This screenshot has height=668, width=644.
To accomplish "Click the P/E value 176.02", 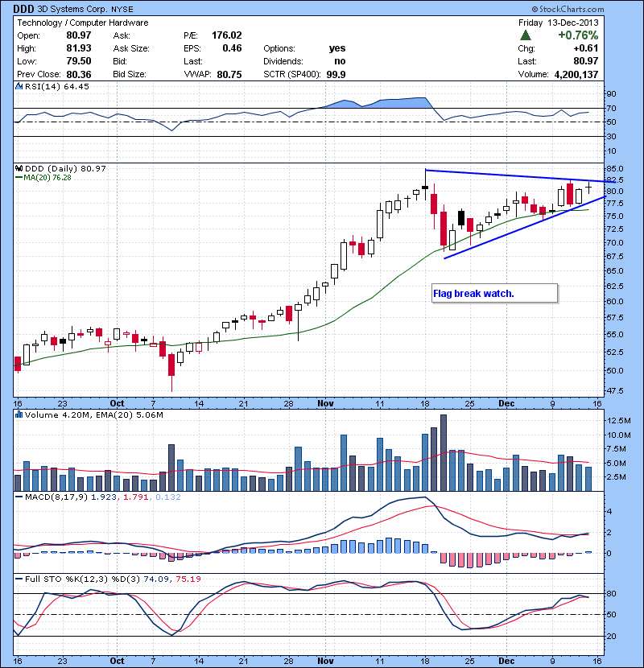I will pos(227,35).
